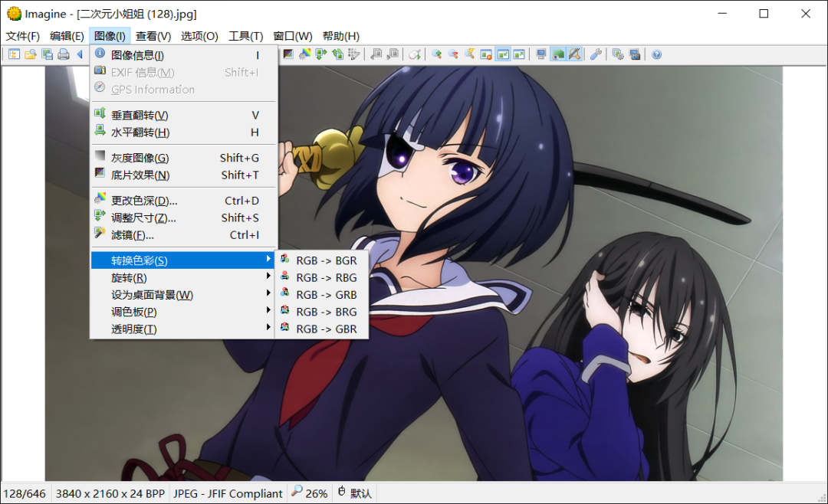
Task: Click the zoom in magnifier icon
Action: pyautogui.click(x=437, y=54)
